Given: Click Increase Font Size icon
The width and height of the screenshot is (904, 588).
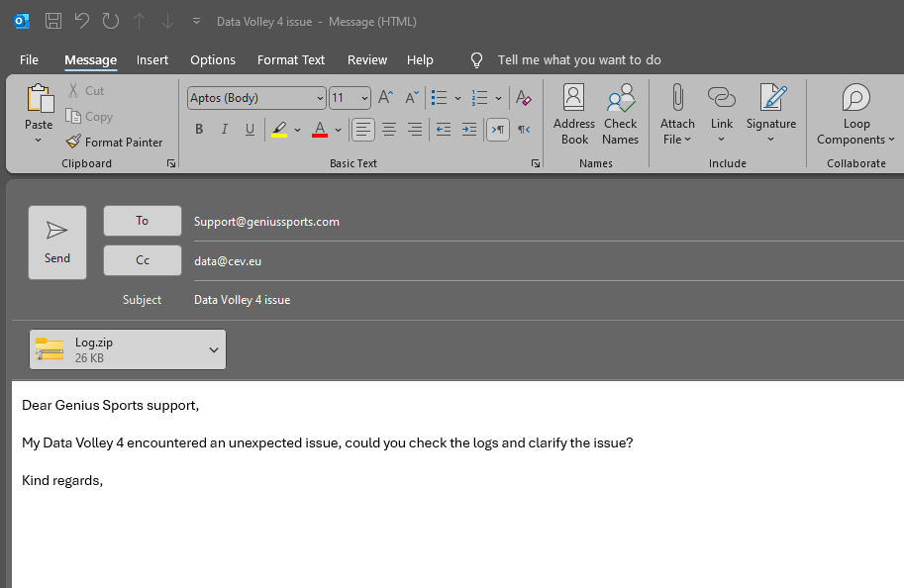Looking at the screenshot, I should [386, 97].
